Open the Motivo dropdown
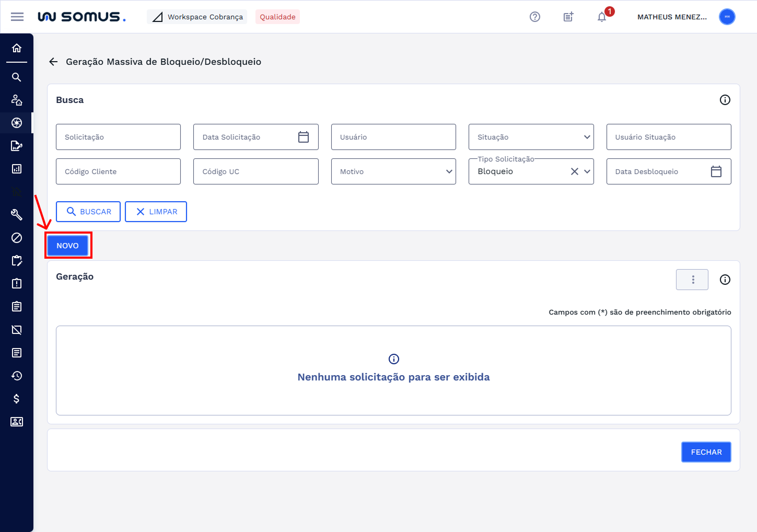This screenshot has height=532, width=757. [449, 171]
